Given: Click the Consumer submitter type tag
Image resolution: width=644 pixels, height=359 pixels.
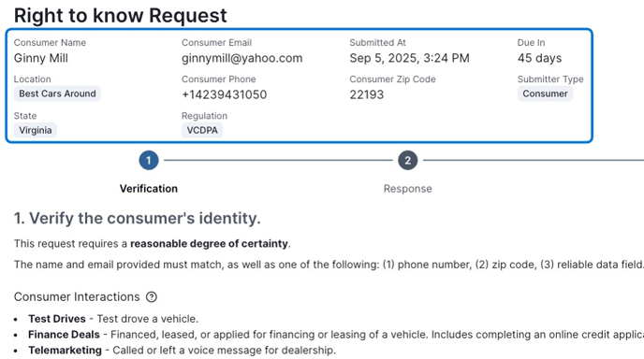Looking at the screenshot, I should pyautogui.click(x=545, y=93).
